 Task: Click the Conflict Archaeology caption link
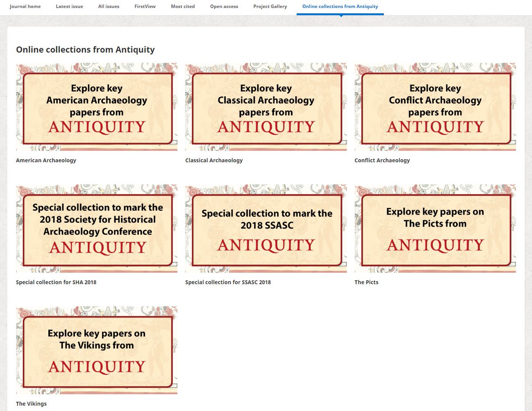click(382, 160)
